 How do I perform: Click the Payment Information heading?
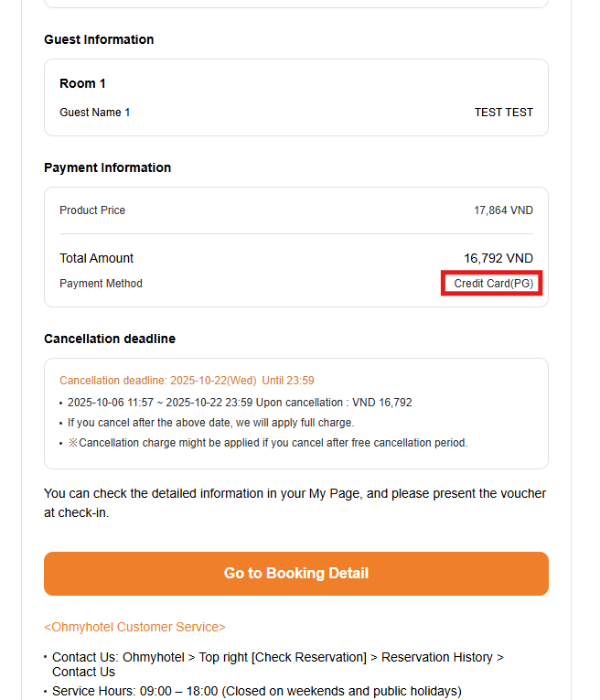pos(107,167)
